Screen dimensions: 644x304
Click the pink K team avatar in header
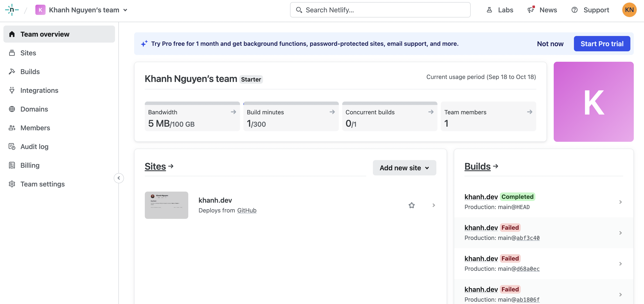point(40,10)
